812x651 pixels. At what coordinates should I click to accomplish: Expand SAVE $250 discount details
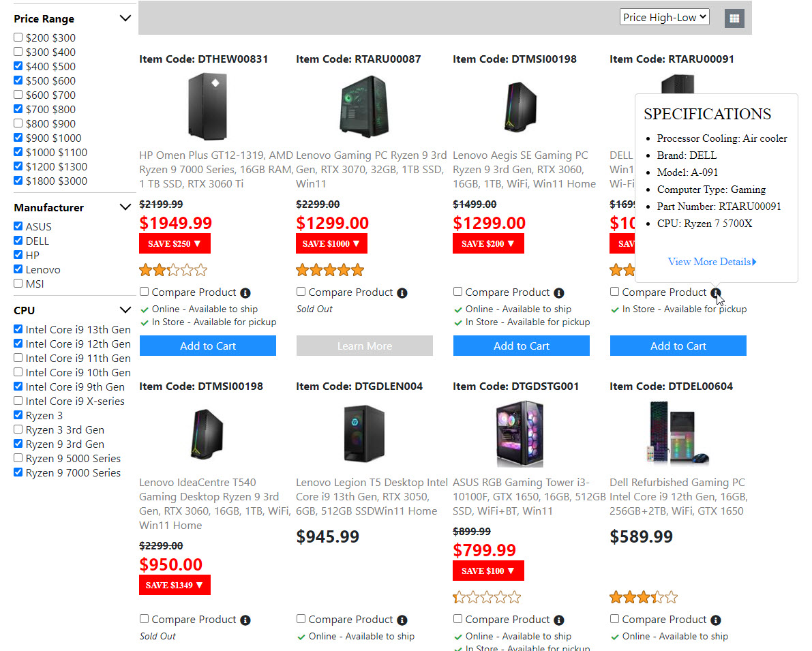click(x=175, y=243)
